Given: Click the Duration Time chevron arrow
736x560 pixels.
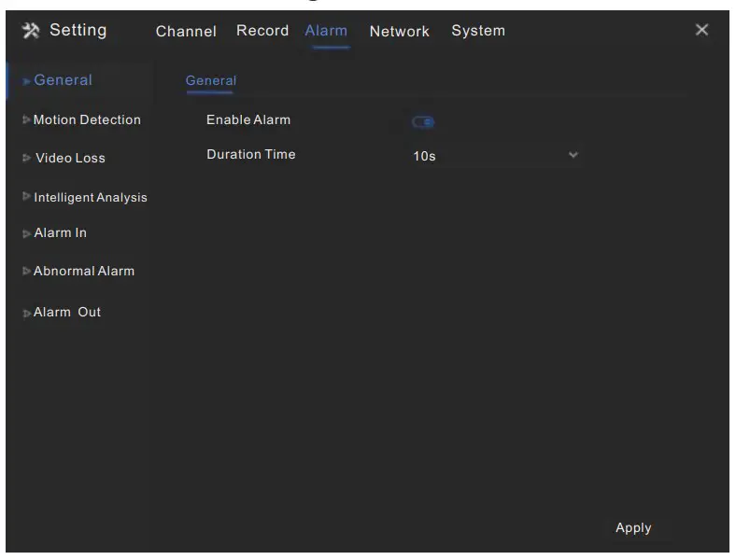Looking at the screenshot, I should tap(573, 155).
